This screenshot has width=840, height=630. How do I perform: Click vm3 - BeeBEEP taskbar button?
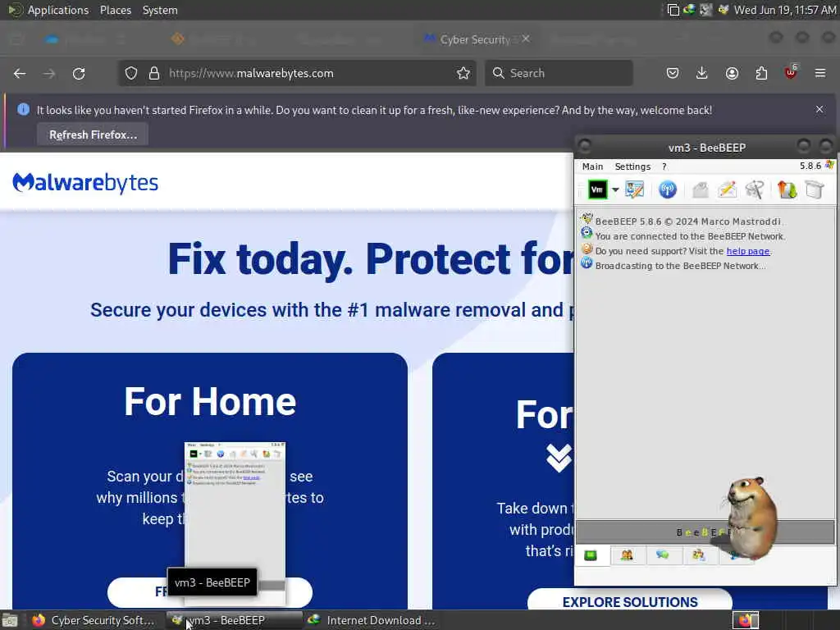coord(234,620)
